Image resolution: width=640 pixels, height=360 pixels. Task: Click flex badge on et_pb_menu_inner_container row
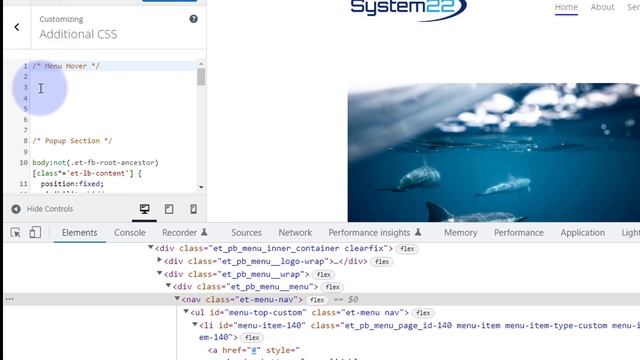(407, 249)
